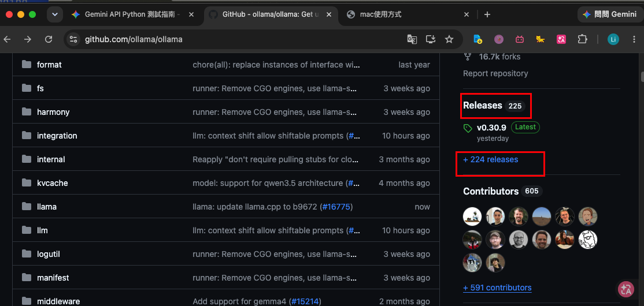Click the pink translate extension icon
This screenshot has width=644, height=306.
point(561,39)
